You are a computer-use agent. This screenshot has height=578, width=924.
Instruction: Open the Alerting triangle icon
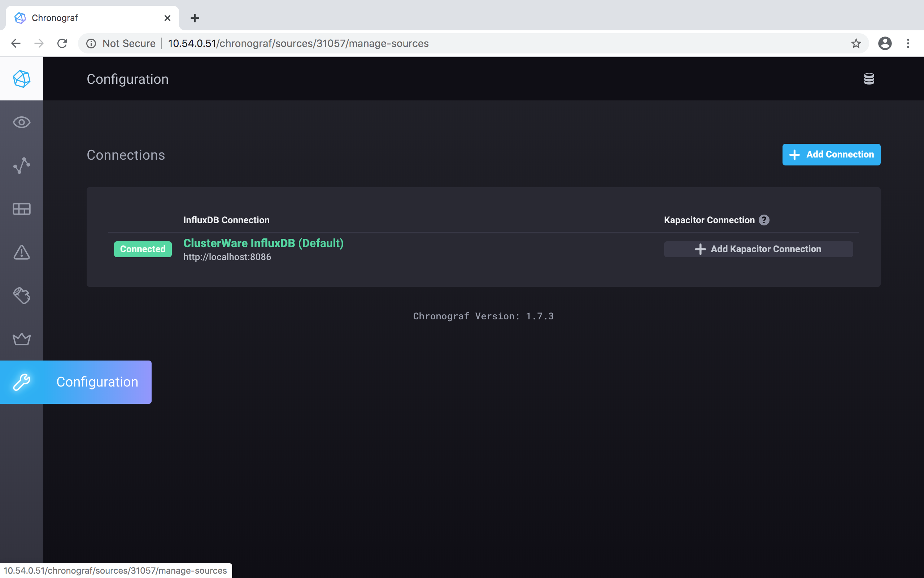click(x=21, y=252)
